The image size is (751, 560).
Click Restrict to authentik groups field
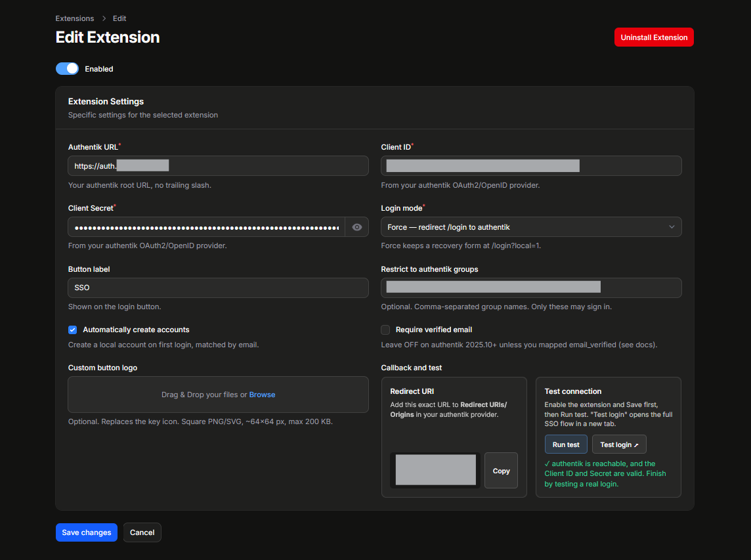(x=531, y=288)
